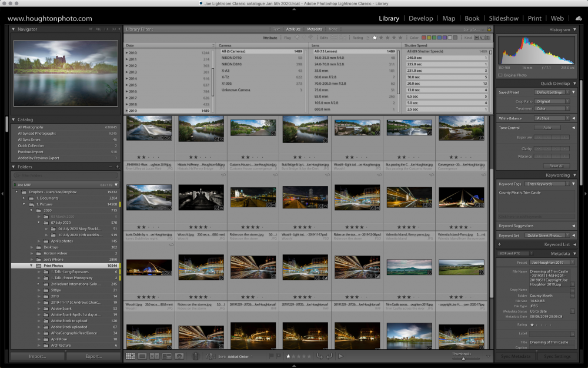Image resolution: width=588 pixels, height=368 pixels.
Task: Set flag as pick in toolbar
Action: (270, 356)
